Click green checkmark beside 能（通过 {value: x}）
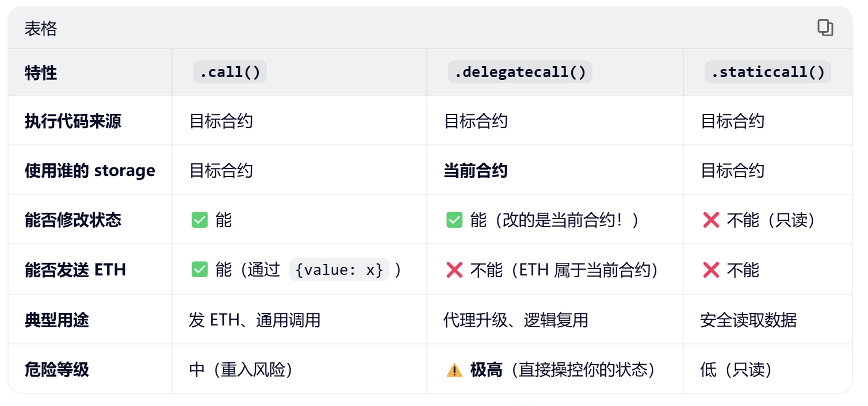The height and width of the screenshot is (406, 868). (x=200, y=270)
